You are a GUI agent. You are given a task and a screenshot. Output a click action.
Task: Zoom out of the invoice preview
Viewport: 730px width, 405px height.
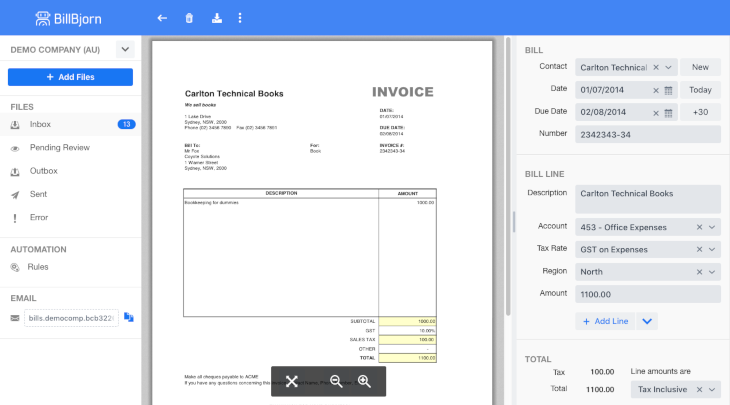[336, 381]
